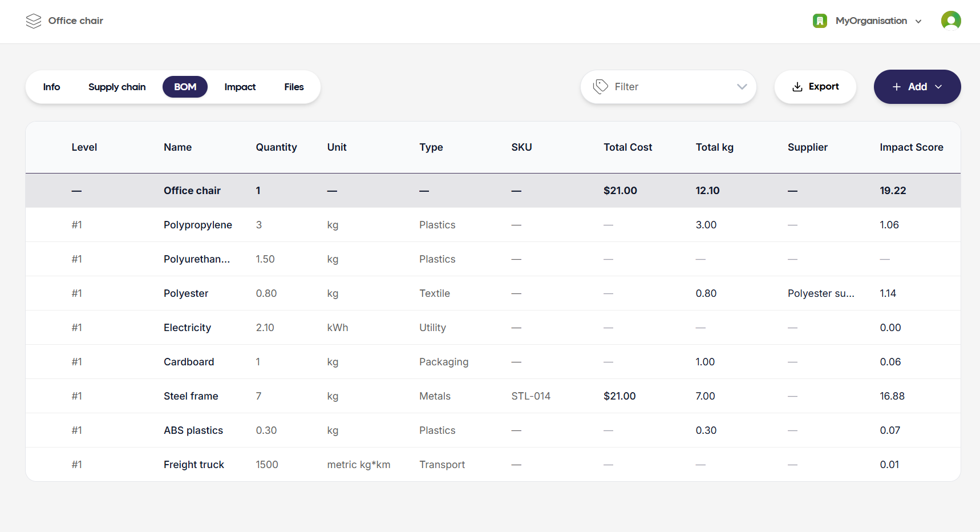Click the Metals type cell
This screenshot has width=980, height=532.
click(x=435, y=396)
